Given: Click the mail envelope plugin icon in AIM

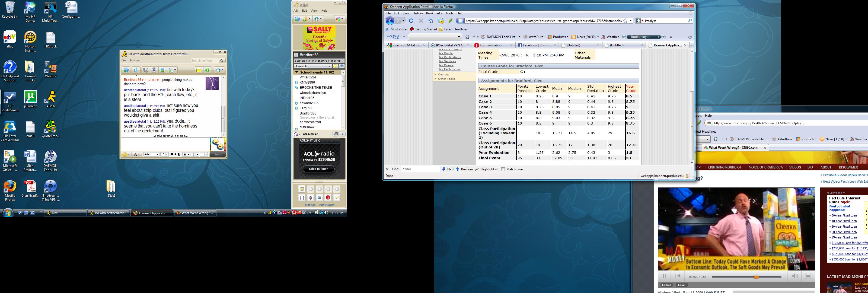Looking at the screenshot, I should 319,198.
